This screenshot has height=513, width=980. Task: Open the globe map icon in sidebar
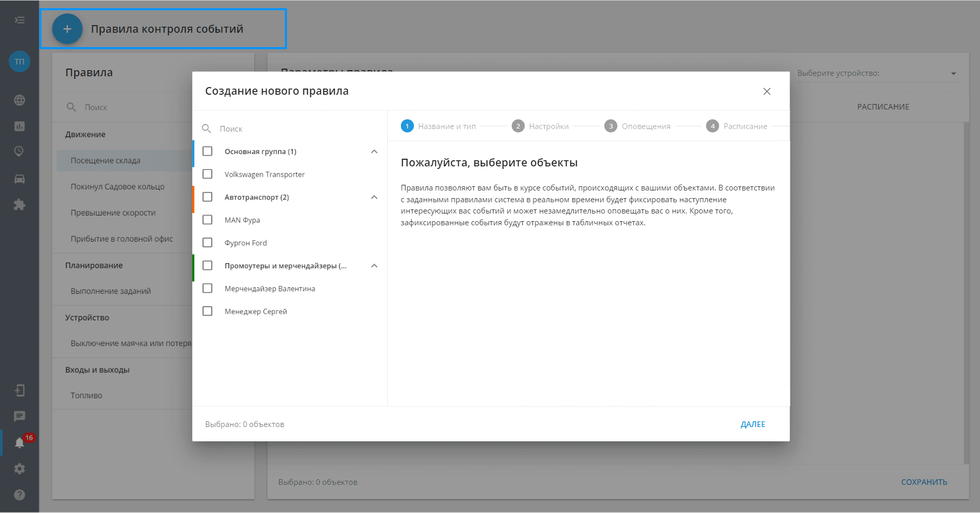point(19,100)
